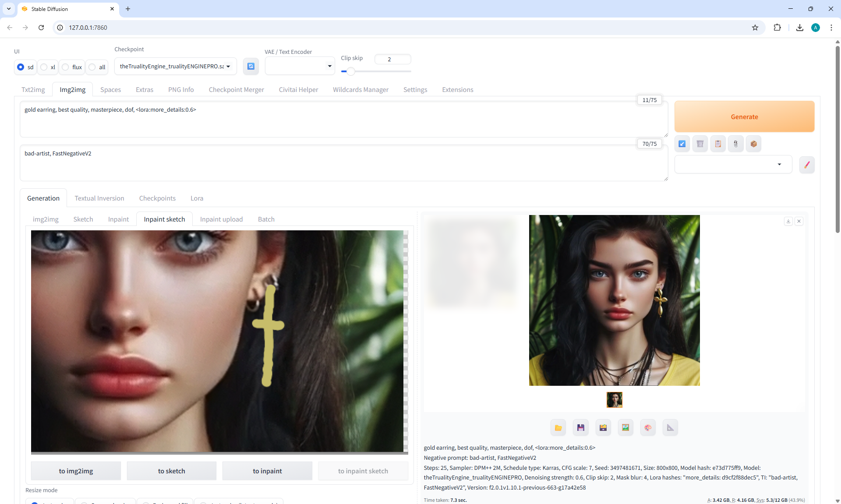Open the Inpaint upload tab
The width and height of the screenshot is (841, 504).
[221, 219]
